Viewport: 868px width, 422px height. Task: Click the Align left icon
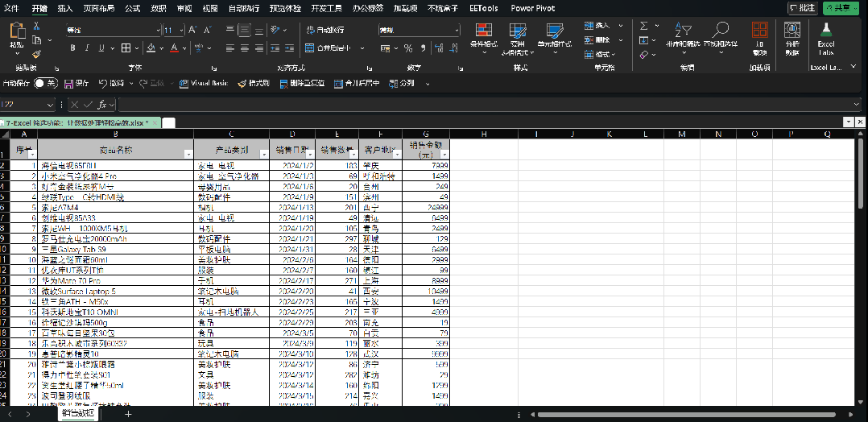(230, 48)
